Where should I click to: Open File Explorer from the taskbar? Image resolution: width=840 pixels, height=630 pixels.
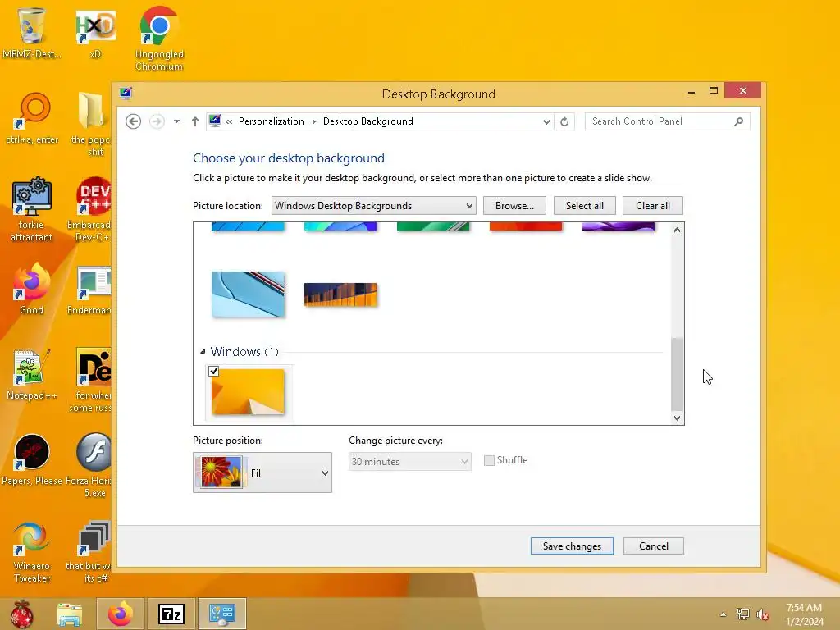point(70,614)
